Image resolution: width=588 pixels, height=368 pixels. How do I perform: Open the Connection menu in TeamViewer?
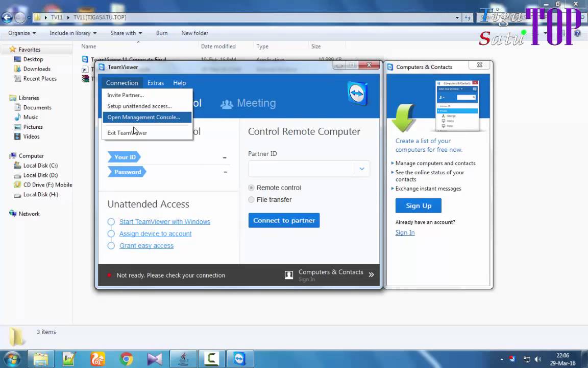(122, 83)
